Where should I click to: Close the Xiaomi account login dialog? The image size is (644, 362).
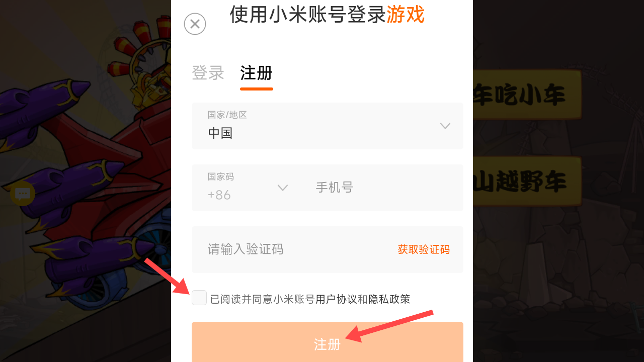(x=195, y=24)
